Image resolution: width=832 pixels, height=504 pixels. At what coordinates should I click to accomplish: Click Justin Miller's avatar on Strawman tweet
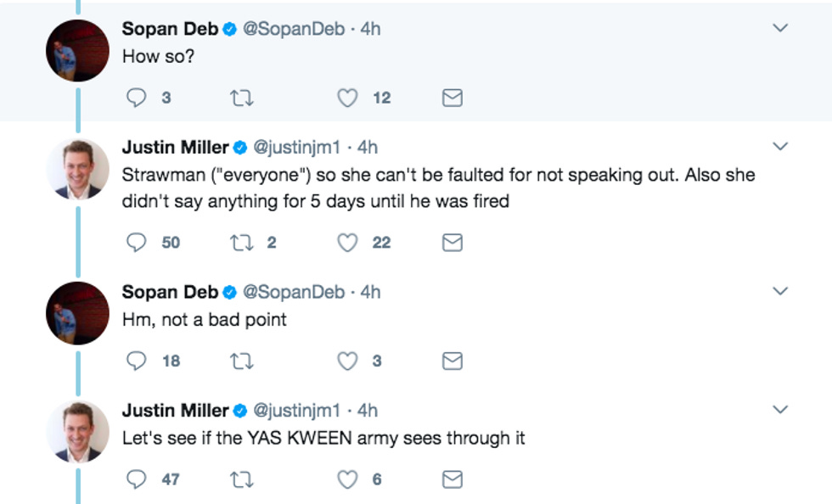click(77, 169)
